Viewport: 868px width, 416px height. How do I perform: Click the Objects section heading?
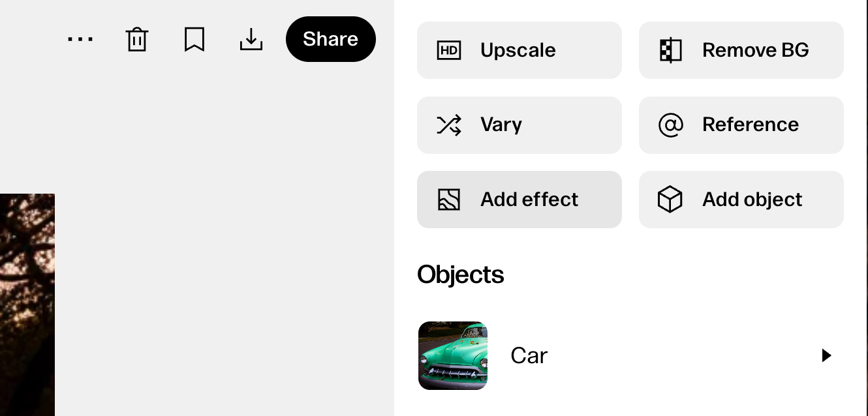(x=461, y=275)
